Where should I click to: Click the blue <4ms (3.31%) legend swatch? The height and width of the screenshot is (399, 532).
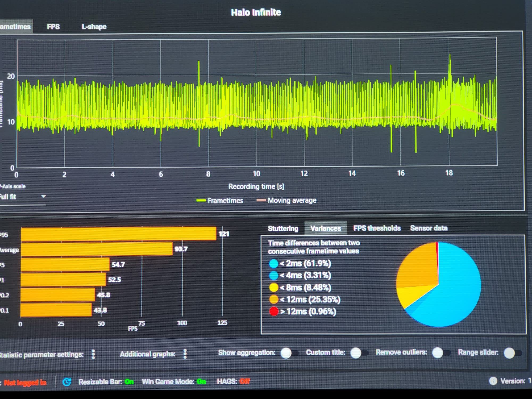tap(273, 275)
